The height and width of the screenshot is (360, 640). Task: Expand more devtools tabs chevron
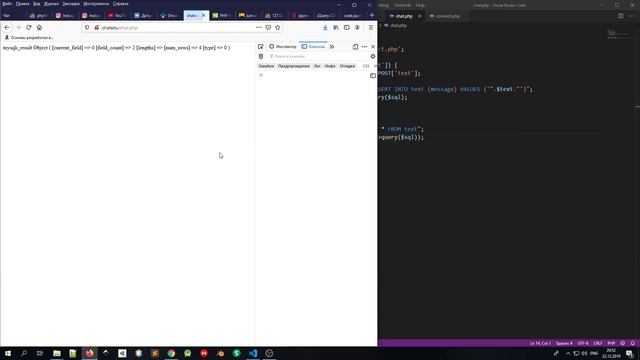[x=332, y=47]
